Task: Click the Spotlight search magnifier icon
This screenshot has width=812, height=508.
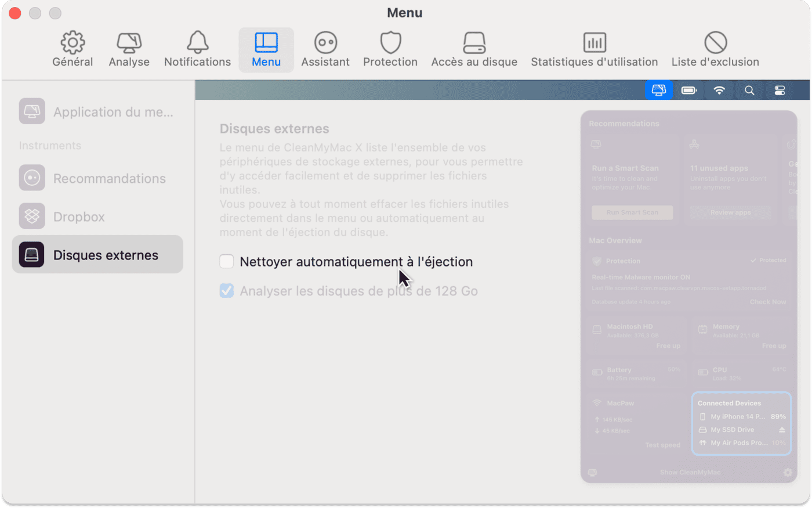Action: pyautogui.click(x=749, y=90)
